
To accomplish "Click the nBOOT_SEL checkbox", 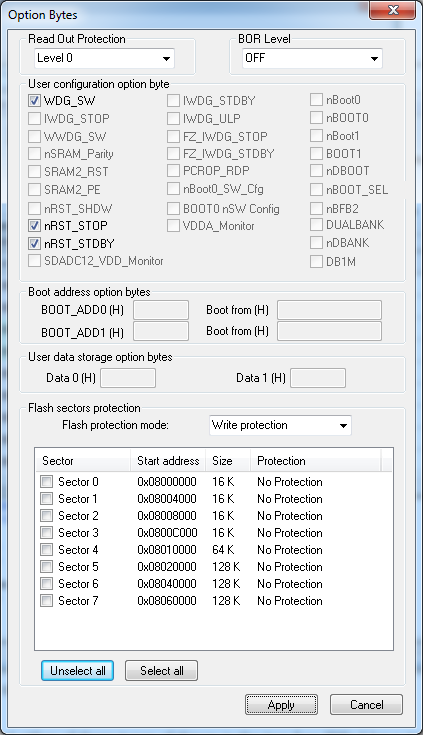I will click(317, 189).
